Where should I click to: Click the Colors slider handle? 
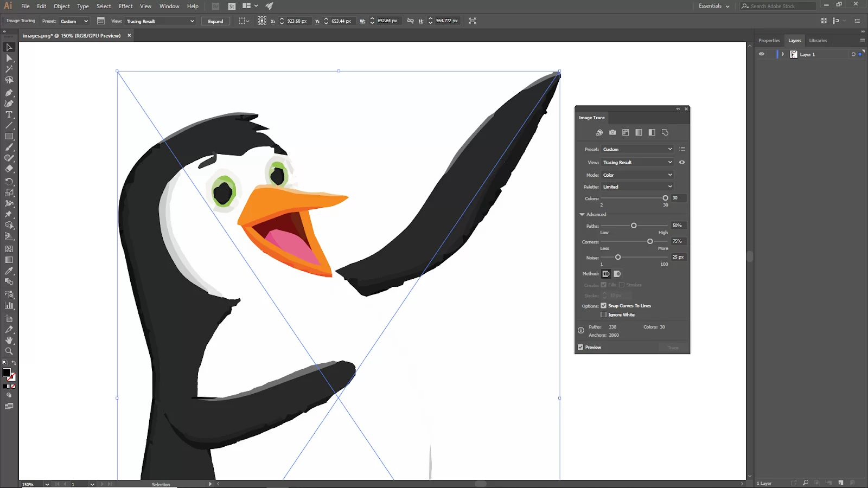(x=665, y=198)
